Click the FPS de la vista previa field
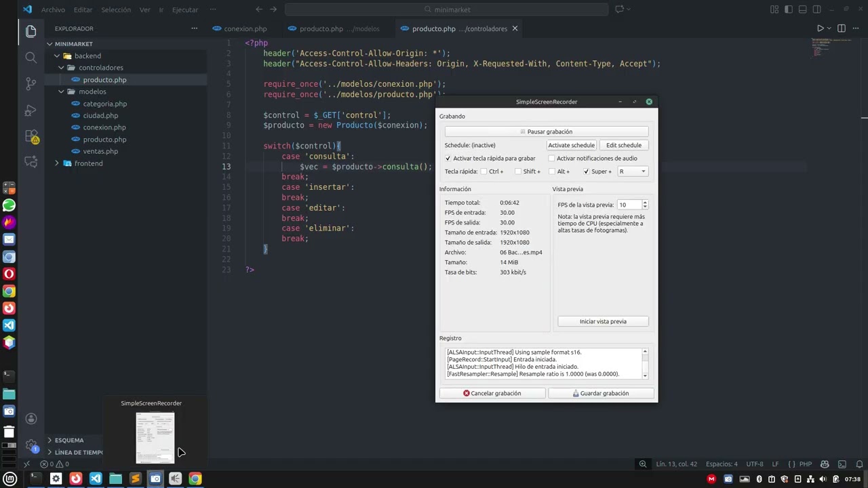This screenshot has width=868, height=488. tap(629, 205)
